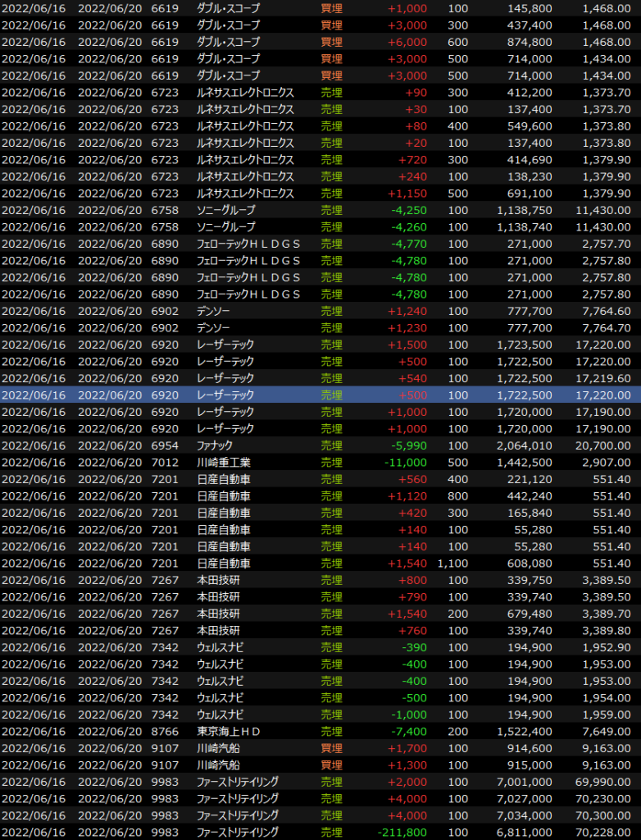This screenshot has height=840, width=641.
Task: Click the -11,000 loss value
Action: pos(405,463)
